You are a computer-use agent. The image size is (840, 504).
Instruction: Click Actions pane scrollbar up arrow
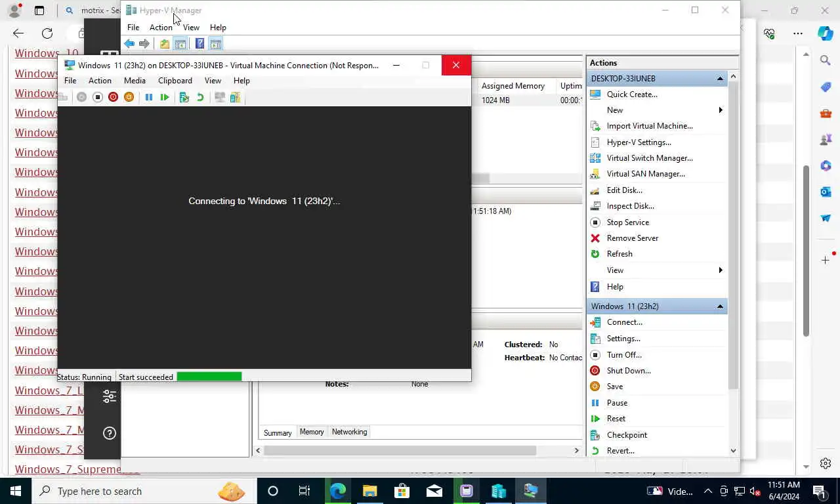pos(733,77)
